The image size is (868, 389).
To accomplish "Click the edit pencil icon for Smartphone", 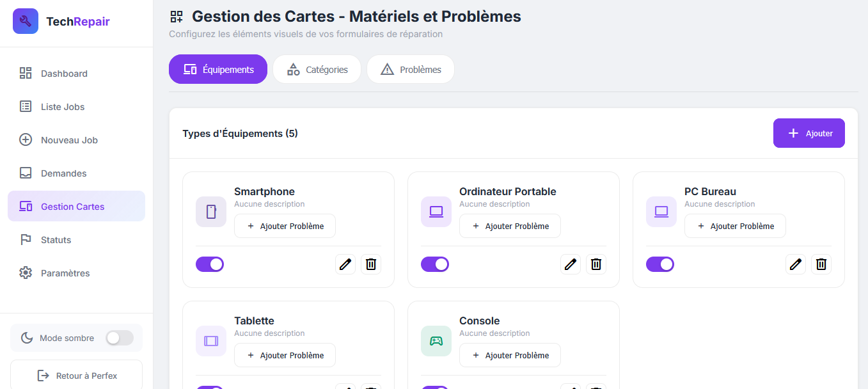I will (x=345, y=264).
